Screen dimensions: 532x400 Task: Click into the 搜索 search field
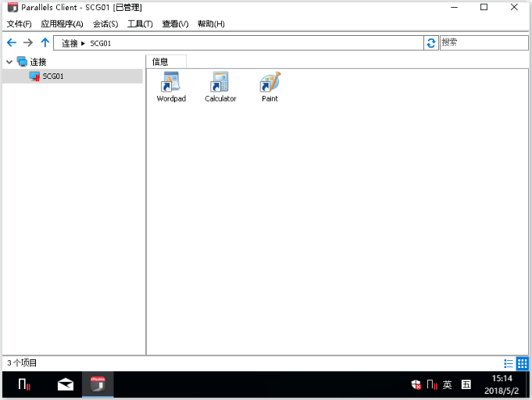pos(484,43)
